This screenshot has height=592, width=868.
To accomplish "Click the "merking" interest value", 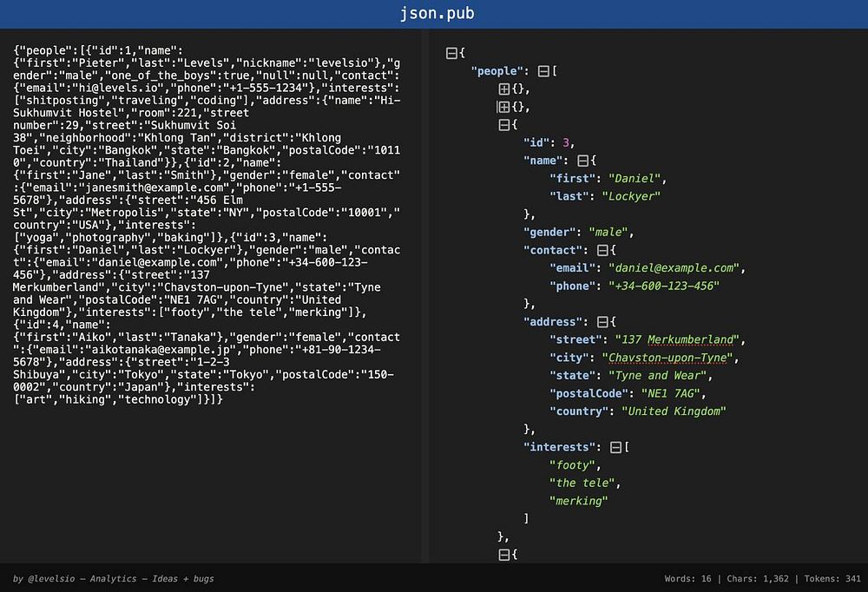I will [578, 501].
